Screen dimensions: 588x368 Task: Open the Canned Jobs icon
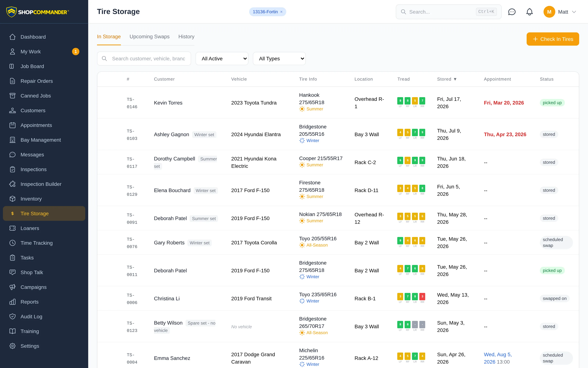[12, 96]
